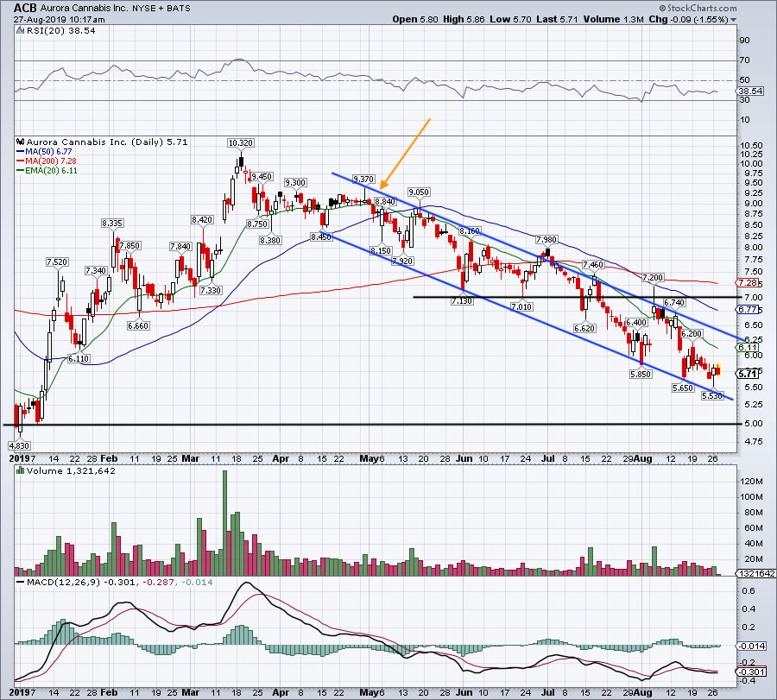Screen dimensions: 777x700
Task: Click the 9.450 price label
Action: click(x=262, y=177)
